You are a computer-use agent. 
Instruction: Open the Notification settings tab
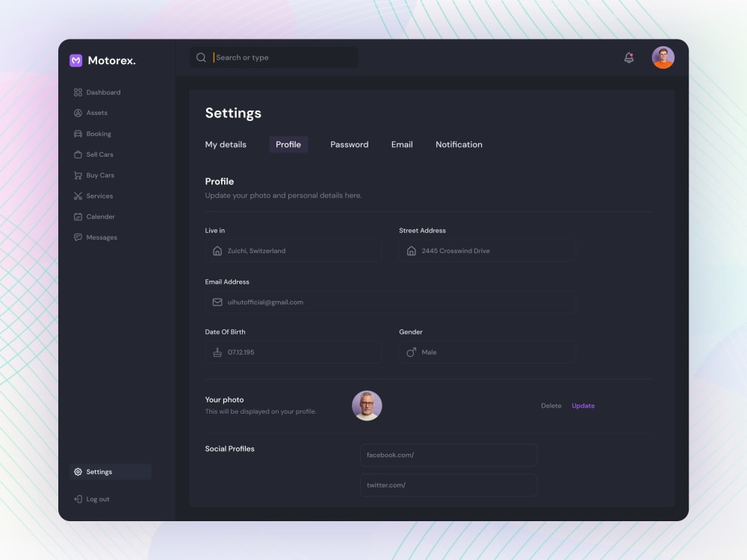459,144
